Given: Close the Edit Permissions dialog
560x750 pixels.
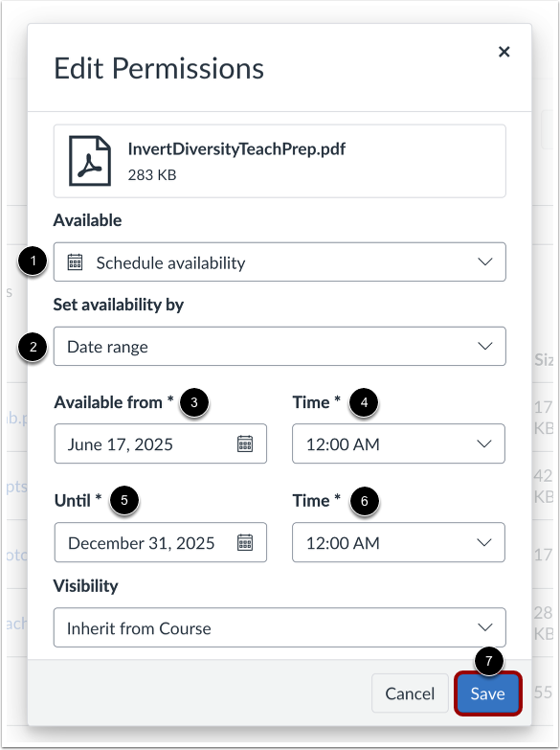Looking at the screenshot, I should [504, 52].
